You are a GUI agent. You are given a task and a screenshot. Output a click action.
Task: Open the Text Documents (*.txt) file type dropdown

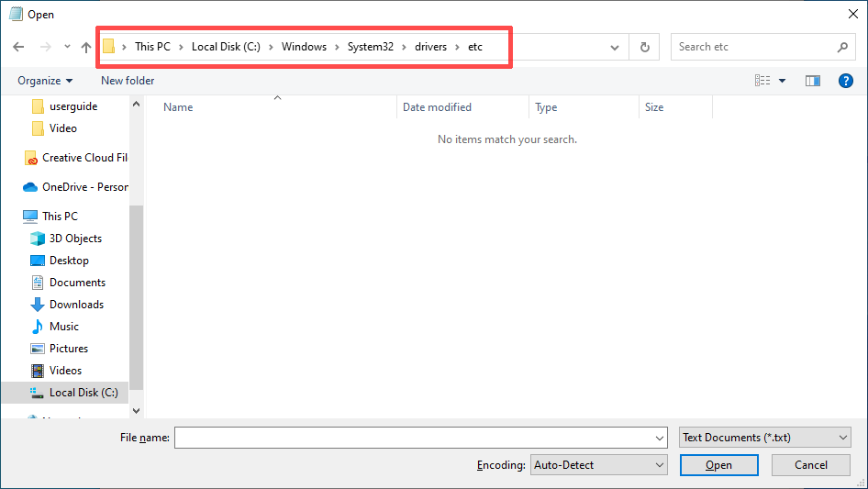point(765,438)
